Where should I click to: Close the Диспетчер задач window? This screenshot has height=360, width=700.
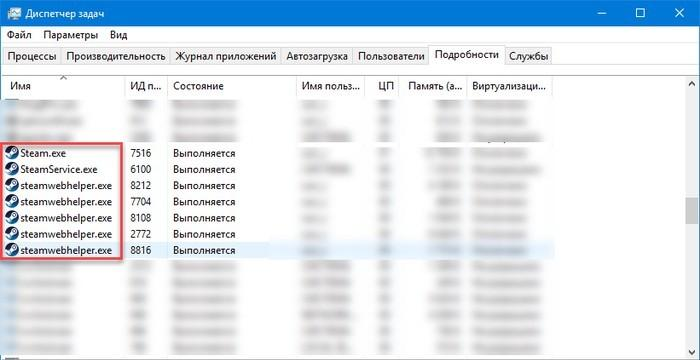(x=679, y=13)
